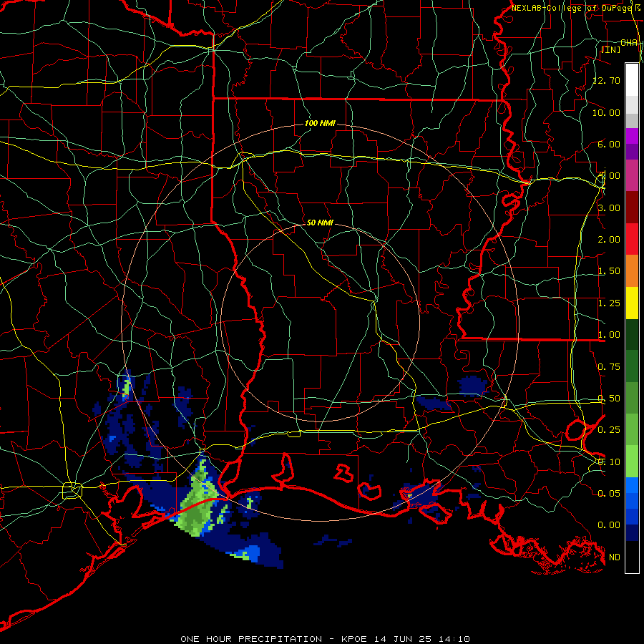Click the 2.00 legend value
Image resolution: width=644 pixels, height=644 pixels.
pos(609,240)
